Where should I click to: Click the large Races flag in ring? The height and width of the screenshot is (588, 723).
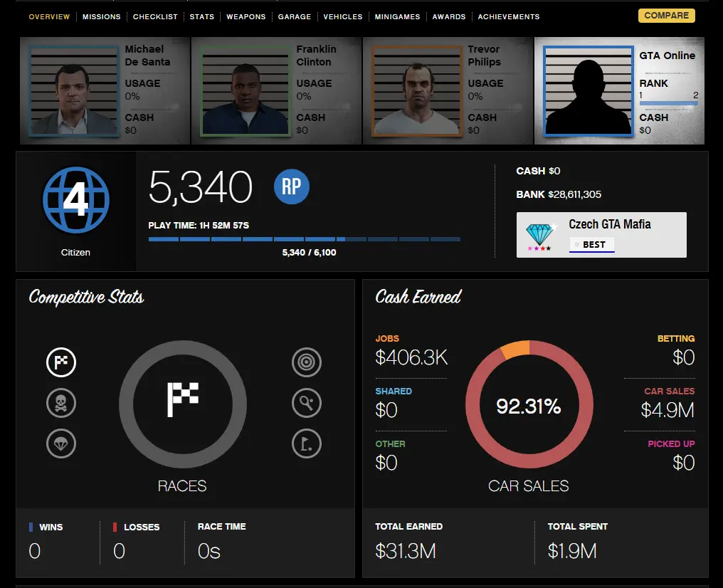click(x=183, y=400)
